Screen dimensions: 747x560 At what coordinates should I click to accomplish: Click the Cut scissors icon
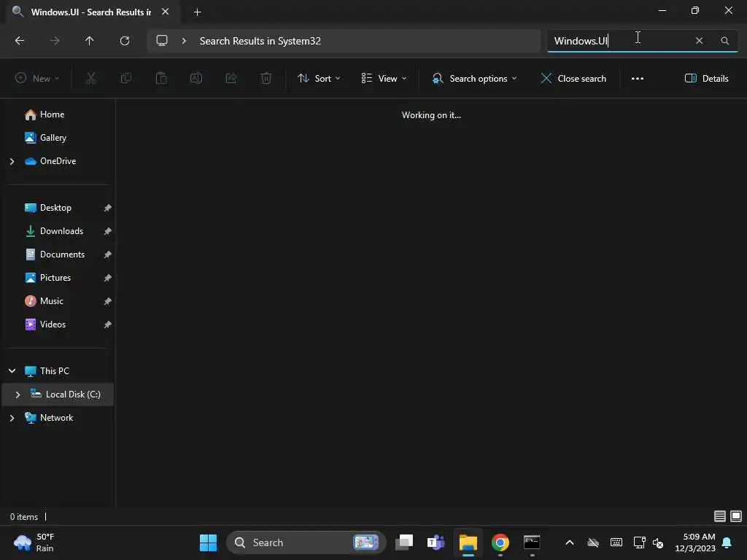91,79
